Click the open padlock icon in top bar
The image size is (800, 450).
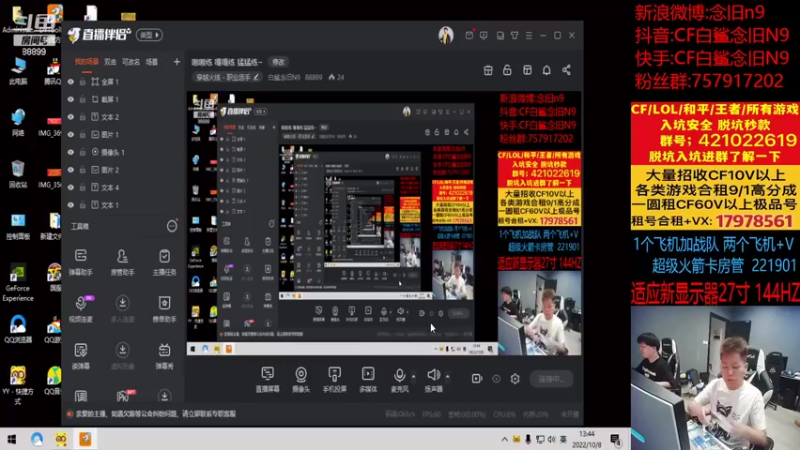(507, 70)
